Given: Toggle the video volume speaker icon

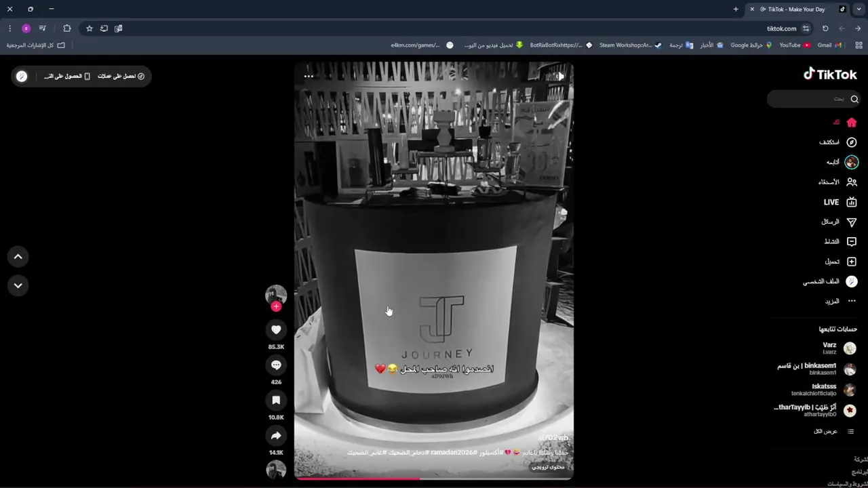Looking at the screenshot, I should pos(560,76).
